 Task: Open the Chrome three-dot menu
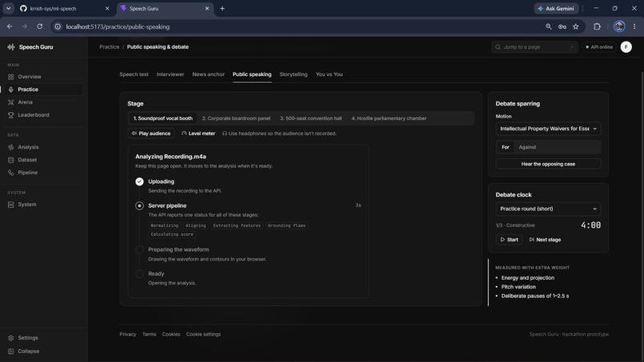click(634, 26)
